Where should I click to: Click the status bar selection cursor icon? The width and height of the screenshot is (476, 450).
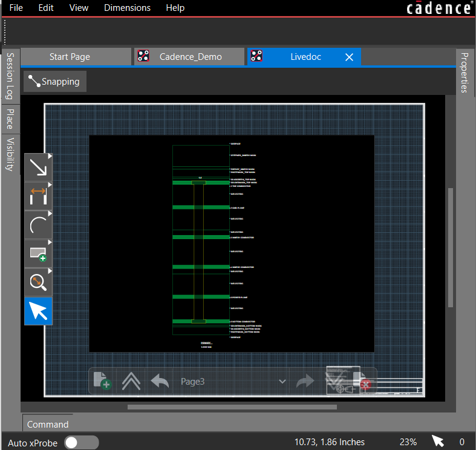pos(438,441)
